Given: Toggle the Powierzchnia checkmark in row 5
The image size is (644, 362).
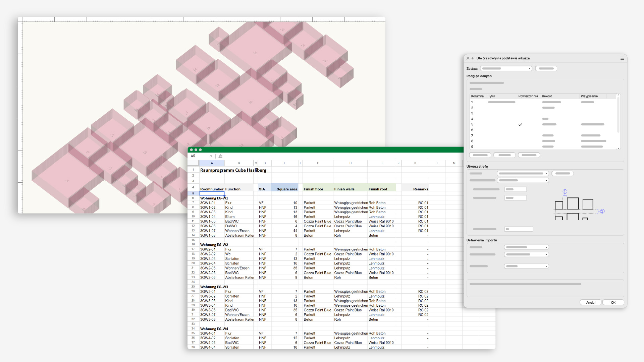Looking at the screenshot, I should click(520, 124).
